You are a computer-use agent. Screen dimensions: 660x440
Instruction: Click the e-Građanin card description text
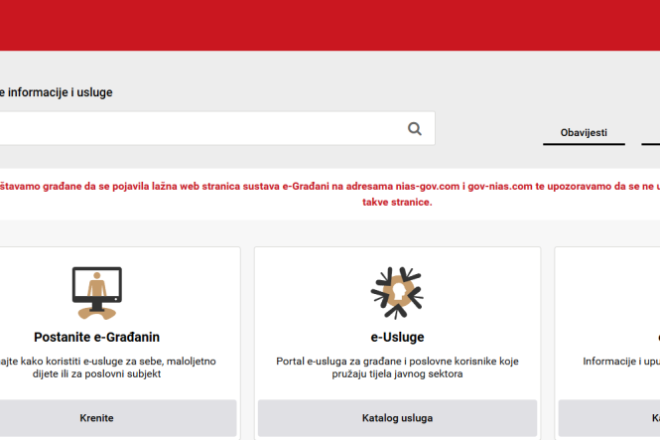tap(108, 368)
